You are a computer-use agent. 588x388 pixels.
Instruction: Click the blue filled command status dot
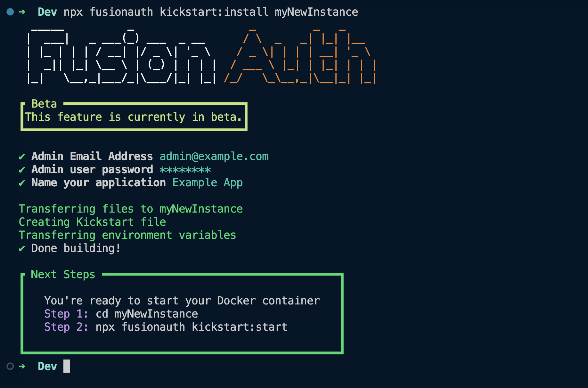pos(10,12)
